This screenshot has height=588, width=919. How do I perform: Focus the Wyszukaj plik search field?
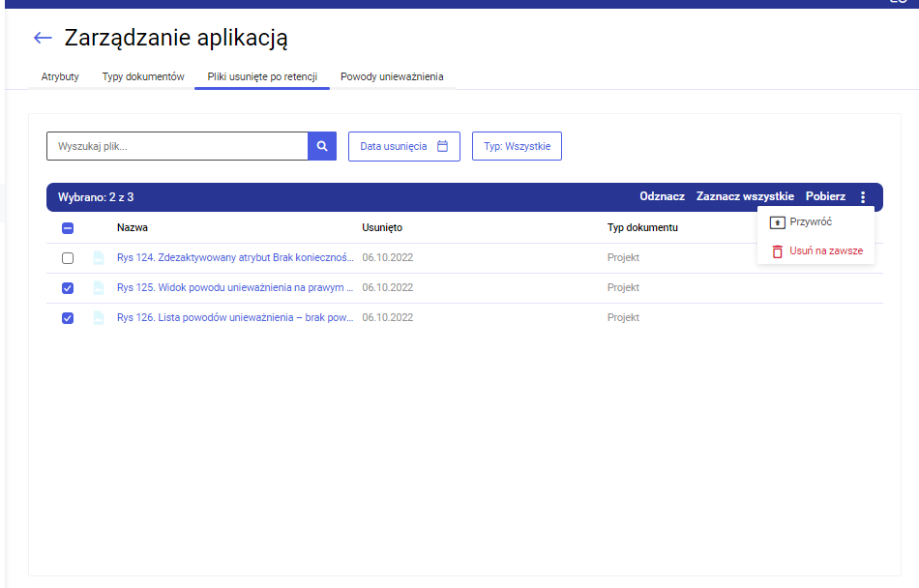pyautogui.click(x=177, y=146)
